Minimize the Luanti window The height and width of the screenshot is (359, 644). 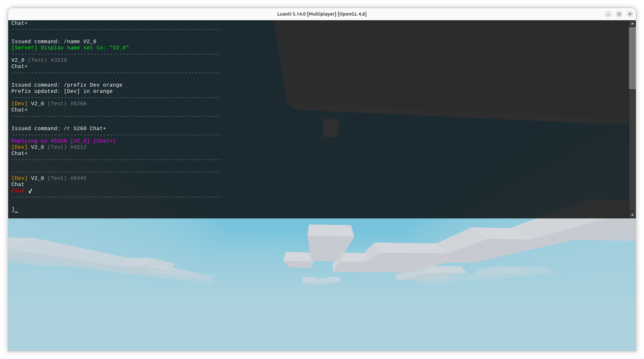(608, 14)
